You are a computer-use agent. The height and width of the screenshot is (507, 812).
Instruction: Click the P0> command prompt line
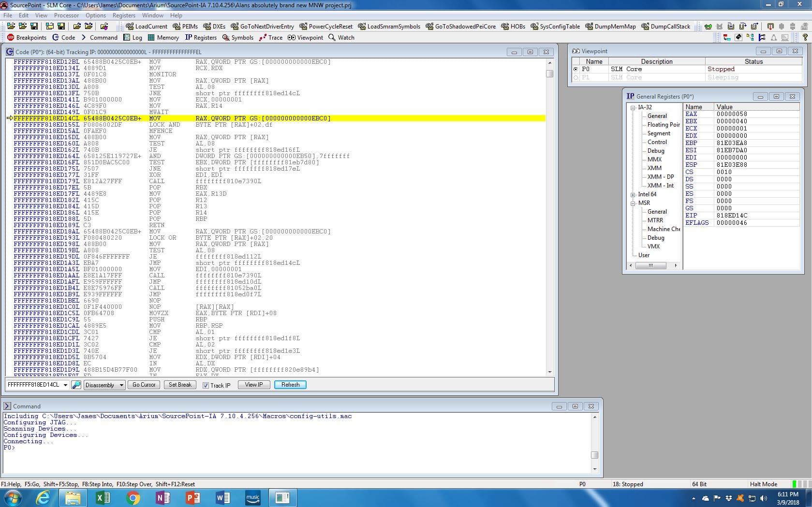[9, 448]
